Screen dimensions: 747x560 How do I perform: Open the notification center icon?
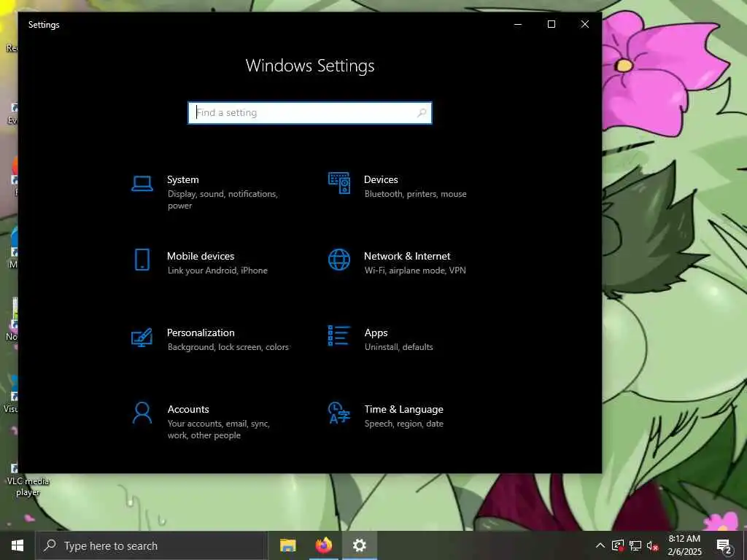click(x=724, y=545)
